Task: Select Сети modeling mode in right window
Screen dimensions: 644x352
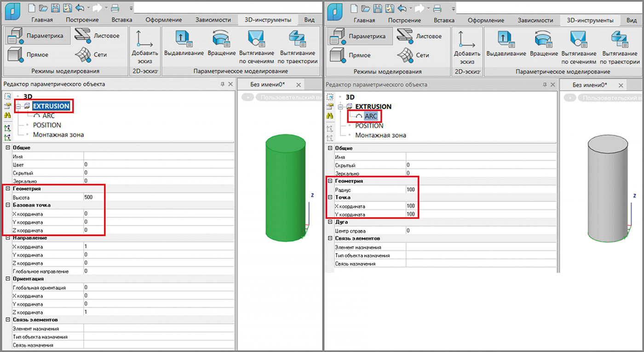Action: pyautogui.click(x=413, y=55)
